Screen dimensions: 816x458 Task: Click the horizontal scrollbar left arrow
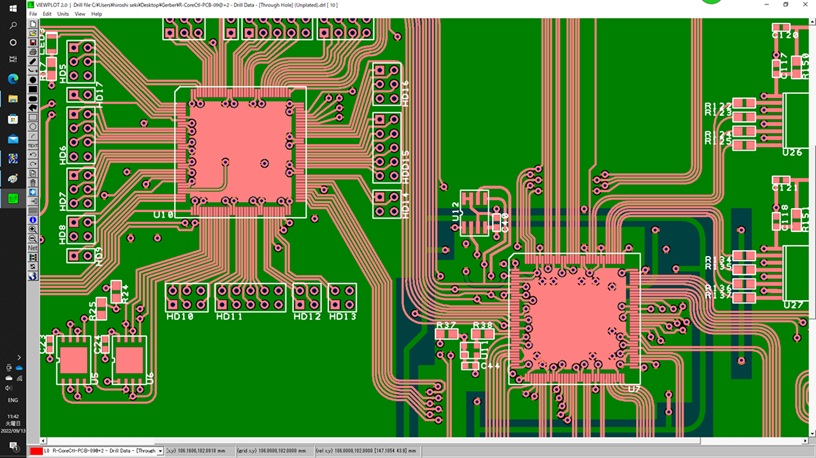coord(43,440)
